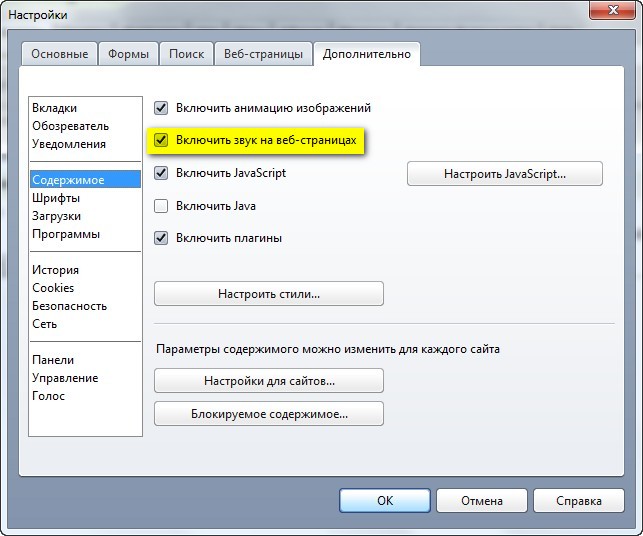Click Настройки для сайтов... button
This screenshot has width=643, height=536.
269,381
